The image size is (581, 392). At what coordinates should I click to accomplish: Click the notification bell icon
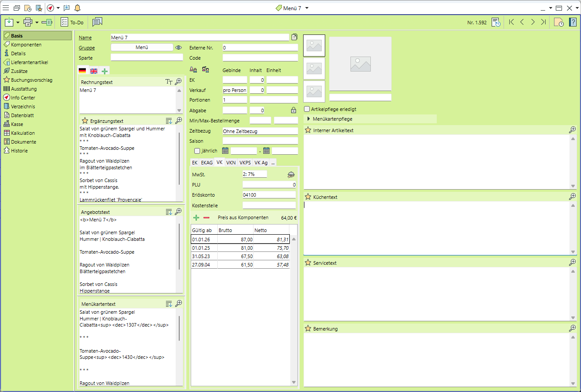coord(77,8)
